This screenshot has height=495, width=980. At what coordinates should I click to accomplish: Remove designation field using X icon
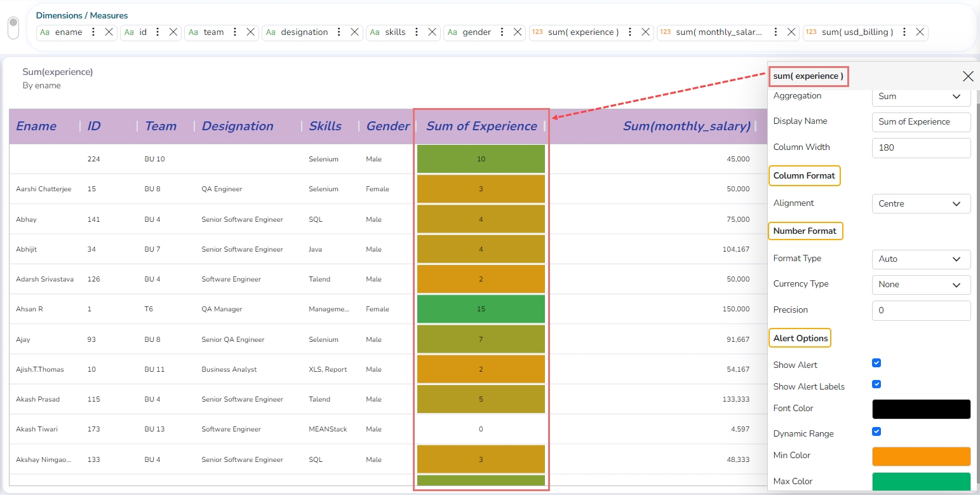point(354,32)
